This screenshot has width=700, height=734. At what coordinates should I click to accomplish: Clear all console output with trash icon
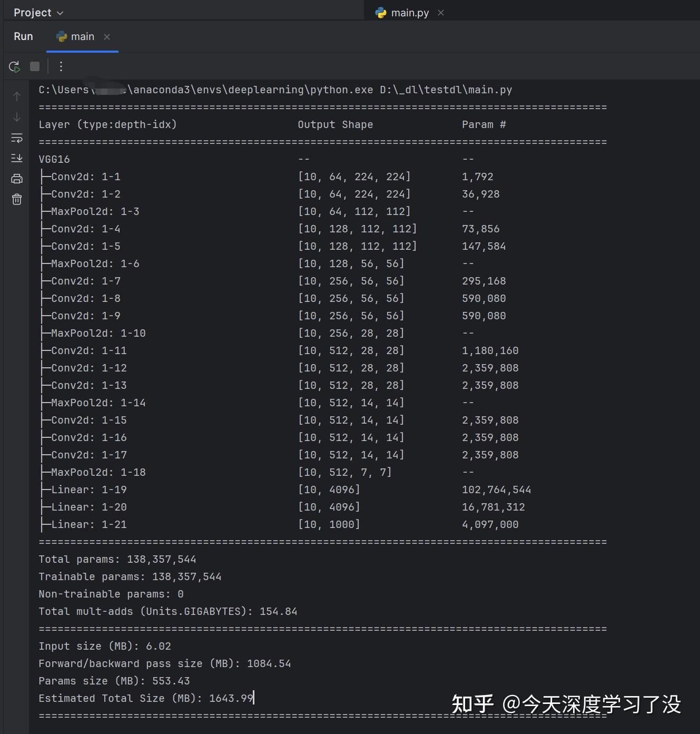pyautogui.click(x=16, y=199)
